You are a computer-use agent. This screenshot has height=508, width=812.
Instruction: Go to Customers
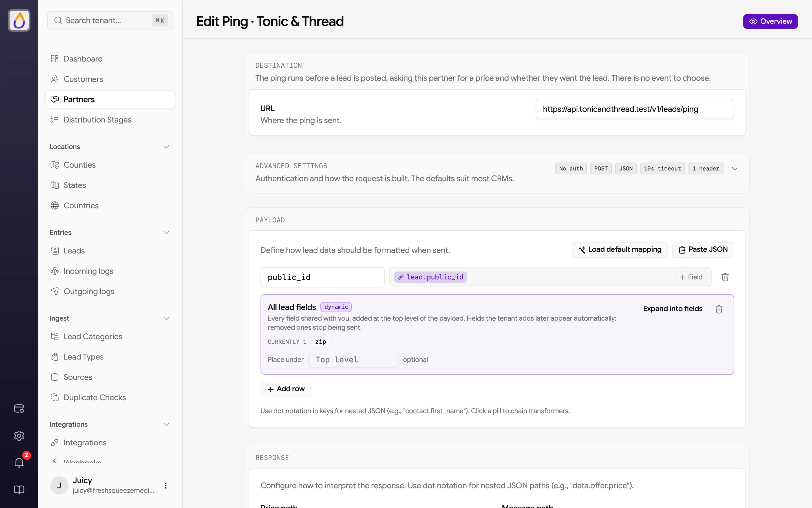point(110,79)
